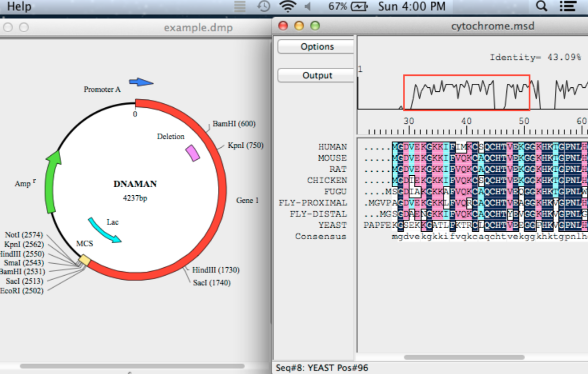Click the FLY-DISTAL sequence name
The width and height of the screenshot is (588, 374).
318,214
